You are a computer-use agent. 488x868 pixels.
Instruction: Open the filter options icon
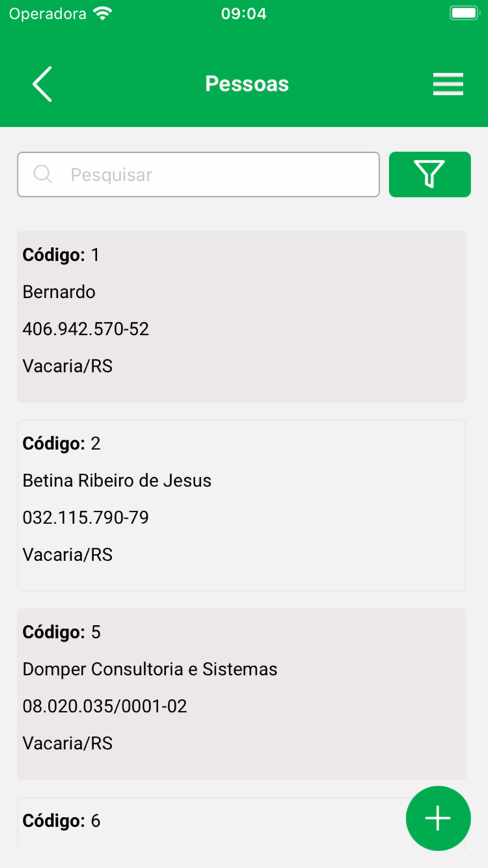429,174
